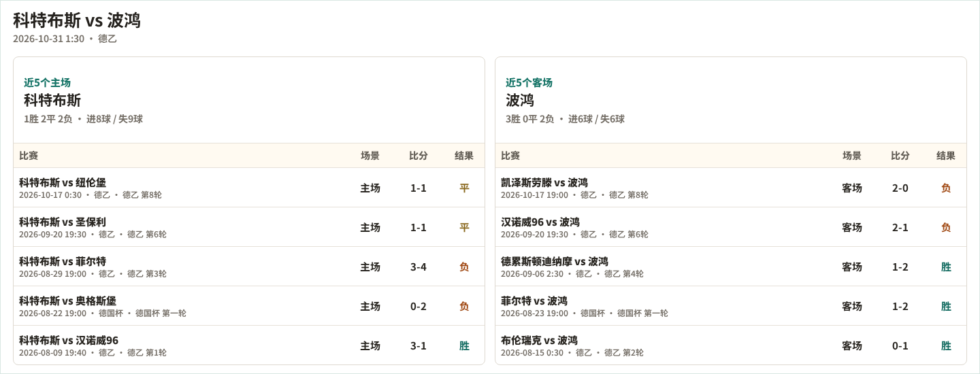Screen dimensions: 980x374
Task: Click the 3-4 score in the 科特布斯 vs 菲尔特 row
Action: click(x=419, y=267)
